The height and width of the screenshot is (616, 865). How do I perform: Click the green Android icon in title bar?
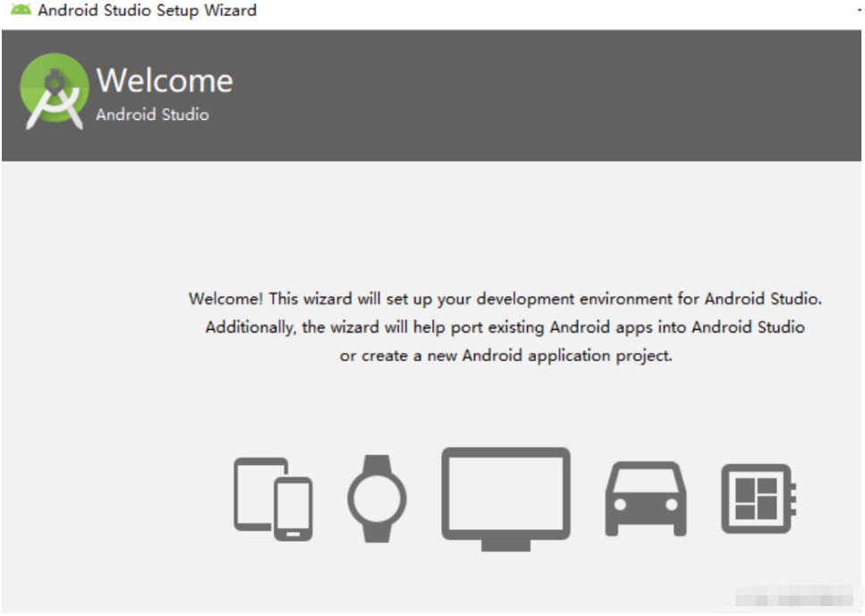20,11
